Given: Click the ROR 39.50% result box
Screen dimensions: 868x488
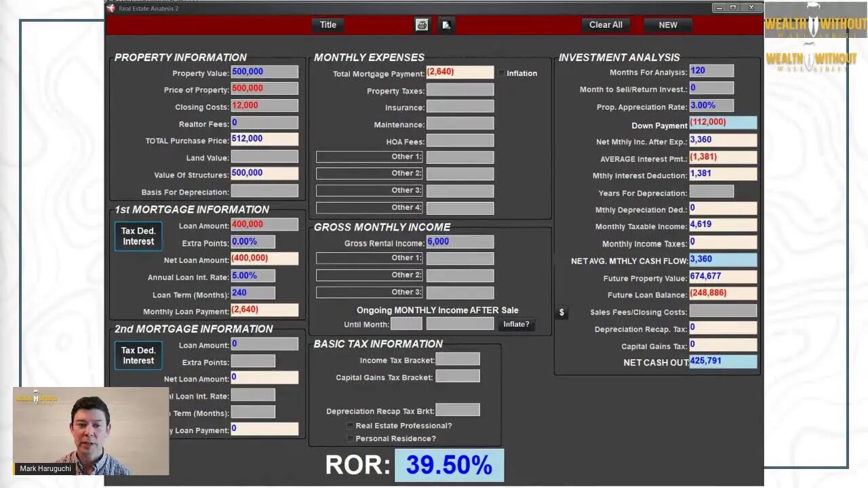Looking at the screenshot, I should click(x=449, y=465).
